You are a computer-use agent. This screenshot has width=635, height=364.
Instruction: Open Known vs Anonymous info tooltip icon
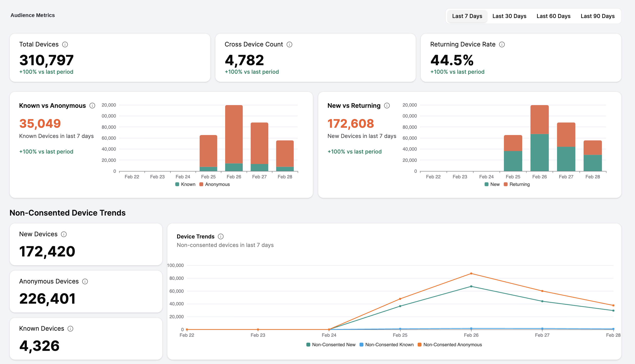click(x=92, y=106)
